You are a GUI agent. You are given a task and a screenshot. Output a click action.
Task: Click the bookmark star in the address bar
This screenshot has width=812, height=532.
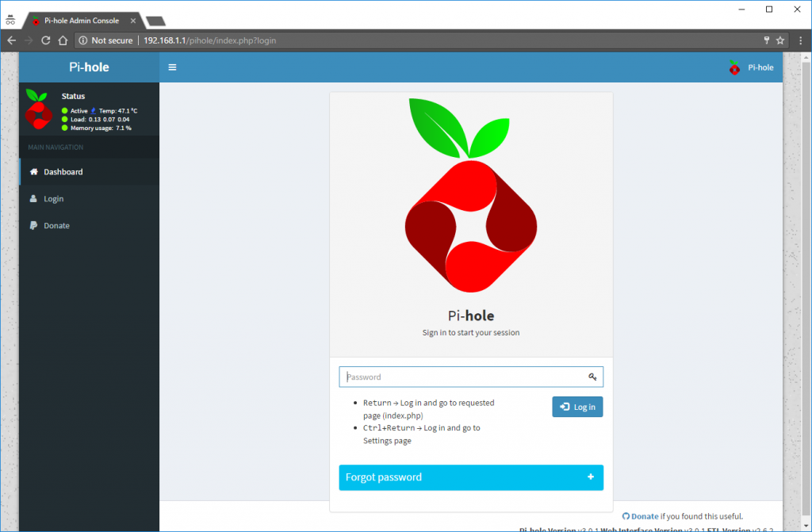(779, 40)
